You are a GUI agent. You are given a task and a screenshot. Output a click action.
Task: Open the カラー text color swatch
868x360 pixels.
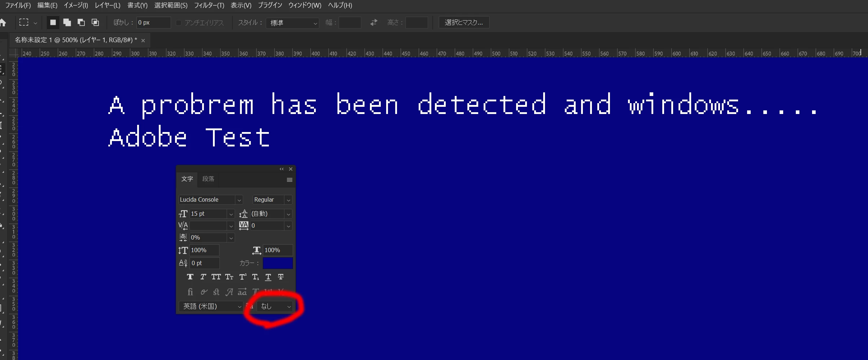(278, 263)
